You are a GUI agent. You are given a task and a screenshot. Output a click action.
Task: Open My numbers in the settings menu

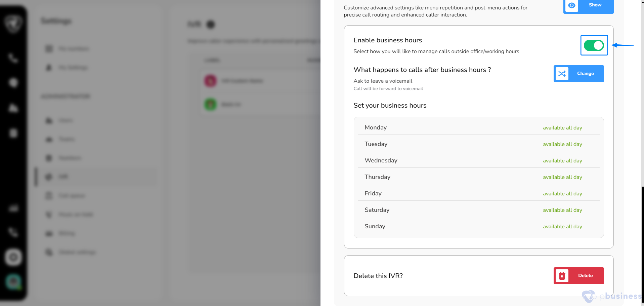tap(74, 49)
